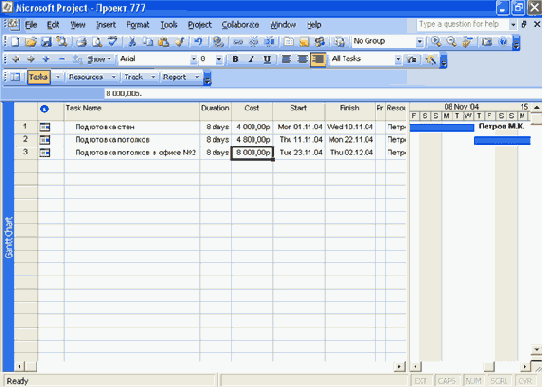The height and width of the screenshot is (387, 542).
Task: Paste from clipboard
Action: coord(163,42)
